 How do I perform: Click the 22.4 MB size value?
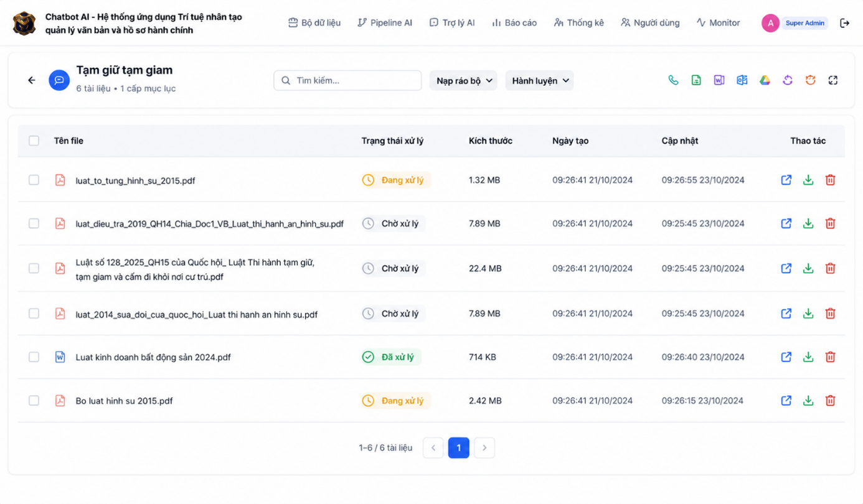tap(485, 268)
